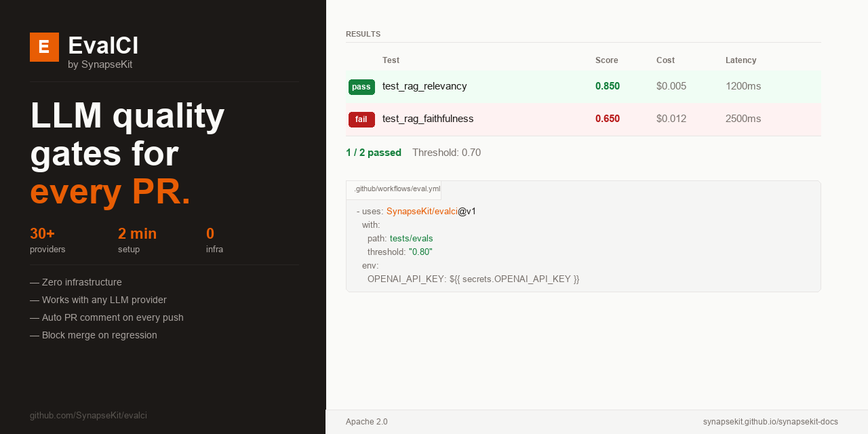Click 'Block merge on regression' bullet
The width and height of the screenshot is (868, 434).
pos(94,336)
